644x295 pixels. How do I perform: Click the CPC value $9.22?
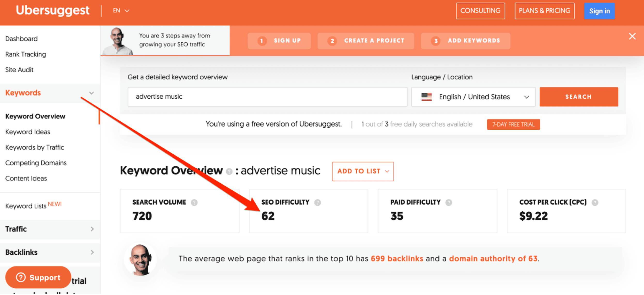[533, 216]
